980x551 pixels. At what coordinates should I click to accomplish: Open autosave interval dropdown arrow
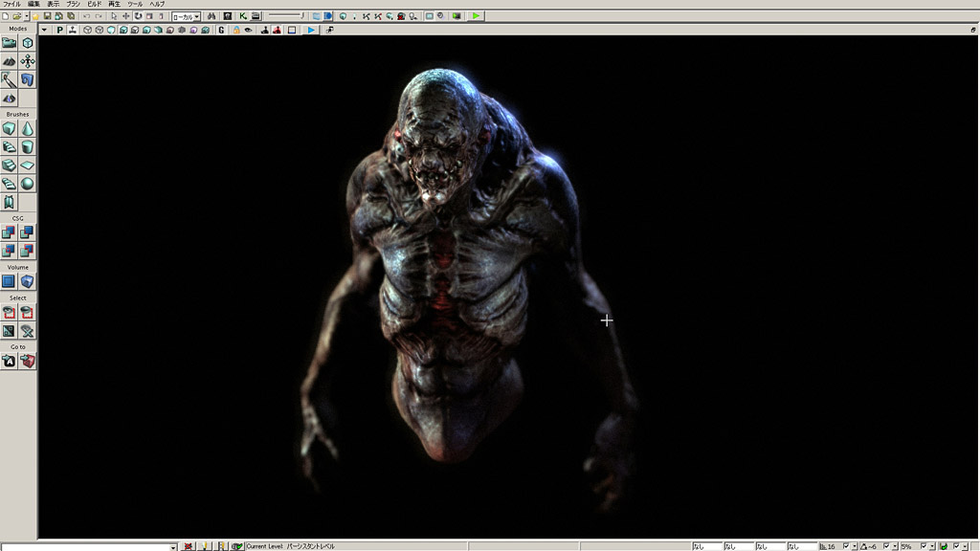click(965, 546)
